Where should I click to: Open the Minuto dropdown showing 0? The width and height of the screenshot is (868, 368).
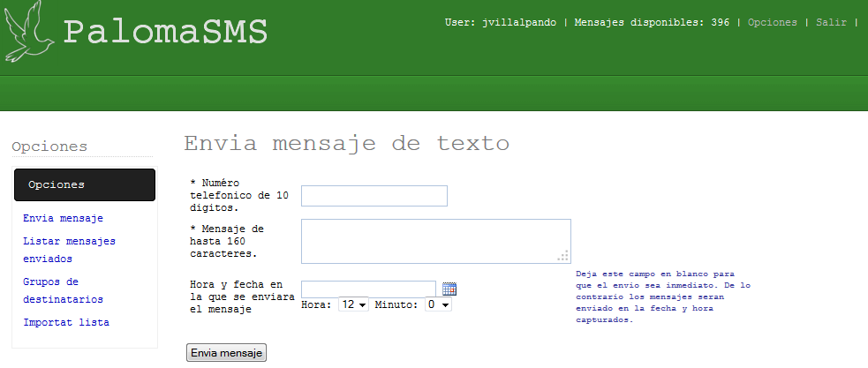point(439,304)
